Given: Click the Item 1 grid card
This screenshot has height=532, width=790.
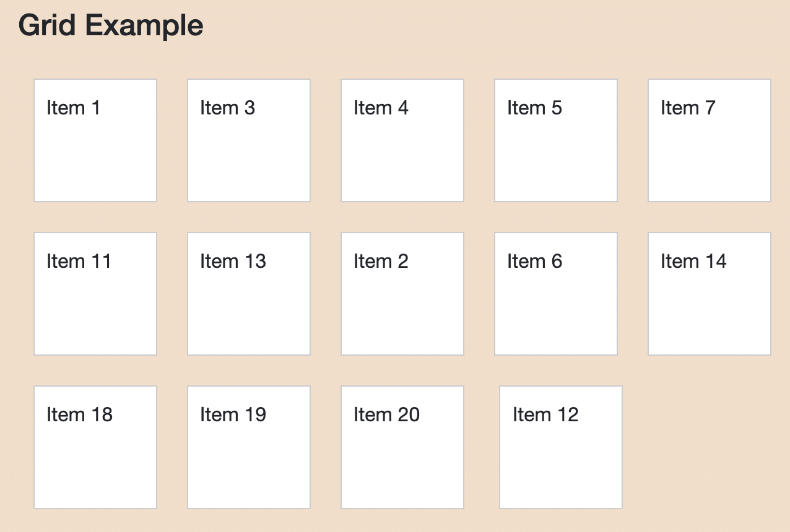Looking at the screenshot, I should click(95, 140).
